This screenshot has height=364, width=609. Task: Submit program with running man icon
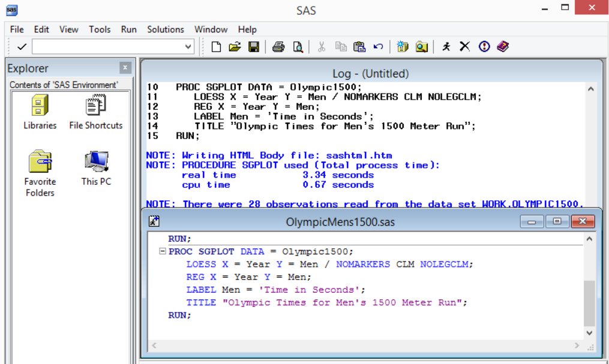(446, 47)
